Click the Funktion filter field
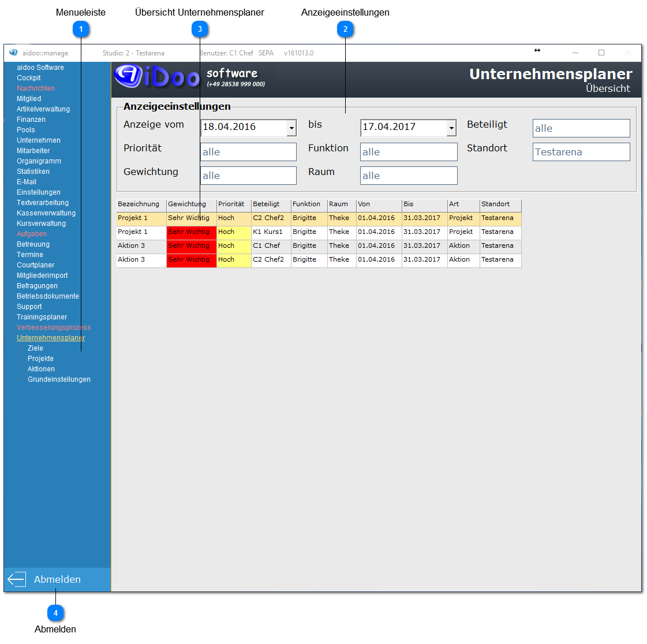This screenshot has width=647, height=644. [409, 152]
